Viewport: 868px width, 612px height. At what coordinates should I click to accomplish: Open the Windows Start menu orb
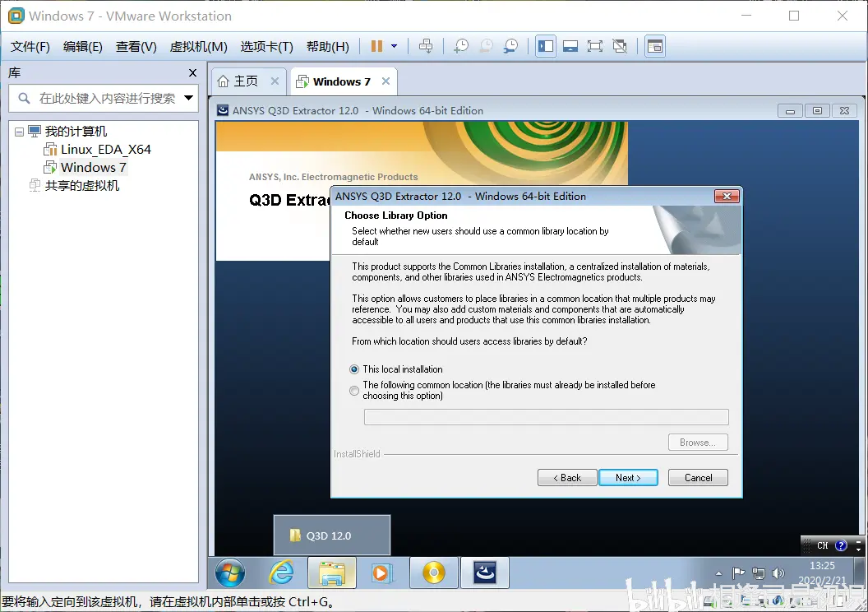point(229,573)
